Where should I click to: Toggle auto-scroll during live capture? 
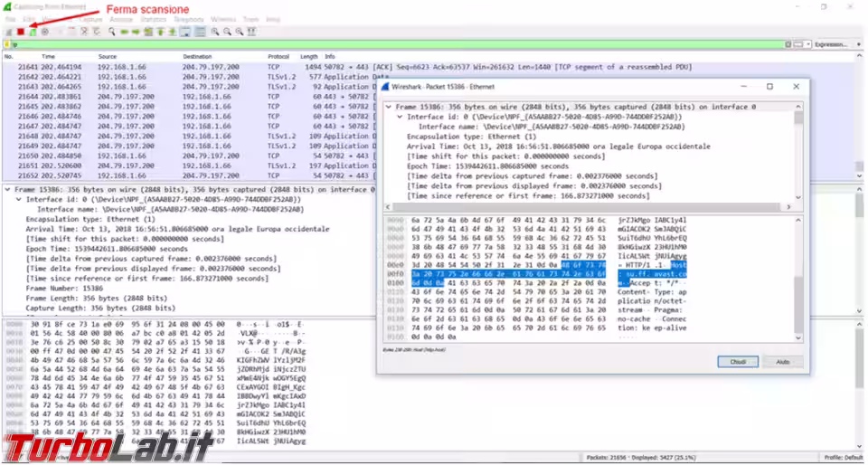(x=185, y=31)
